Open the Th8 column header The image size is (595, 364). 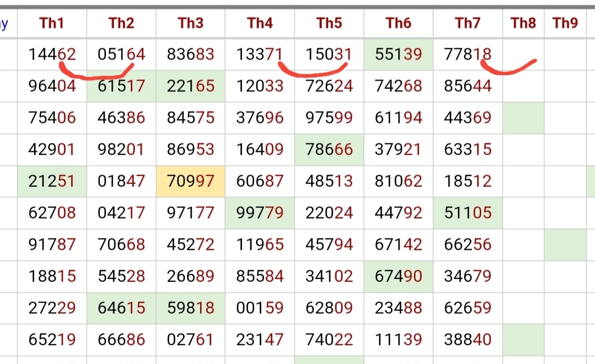point(523,23)
